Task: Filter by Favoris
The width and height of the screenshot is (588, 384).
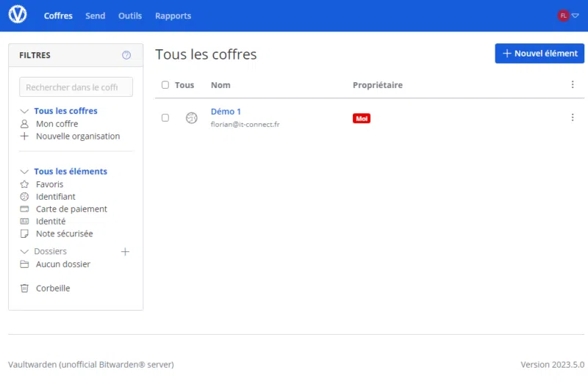Action: pyautogui.click(x=49, y=184)
